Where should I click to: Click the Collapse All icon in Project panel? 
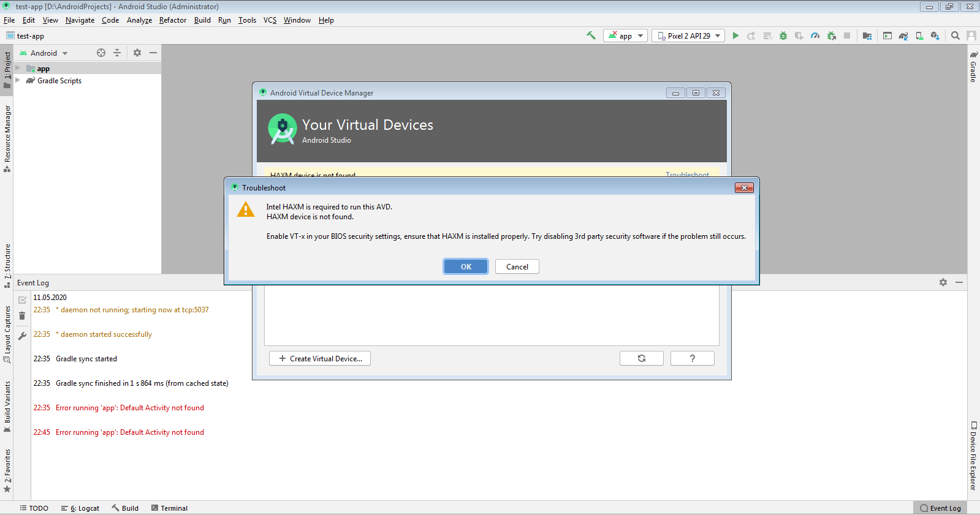tap(117, 53)
